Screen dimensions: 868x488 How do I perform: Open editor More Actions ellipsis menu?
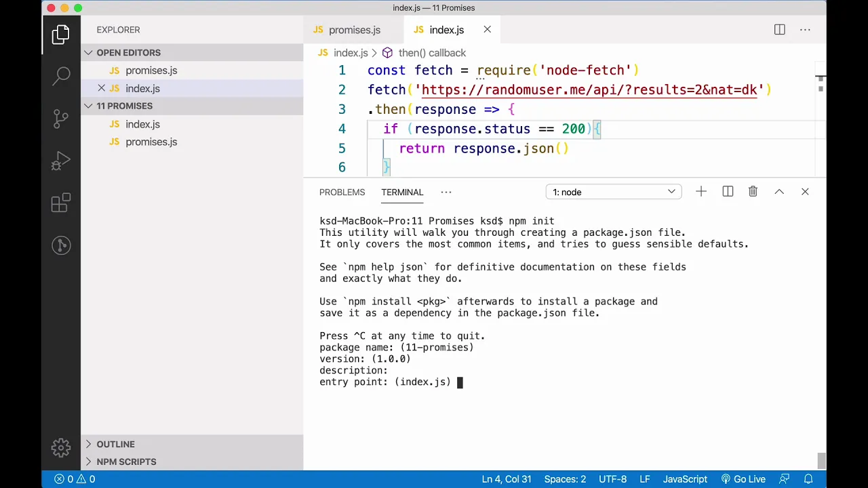805,30
